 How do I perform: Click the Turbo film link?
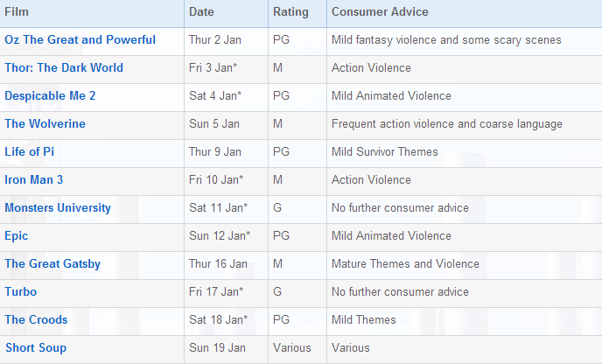21,292
